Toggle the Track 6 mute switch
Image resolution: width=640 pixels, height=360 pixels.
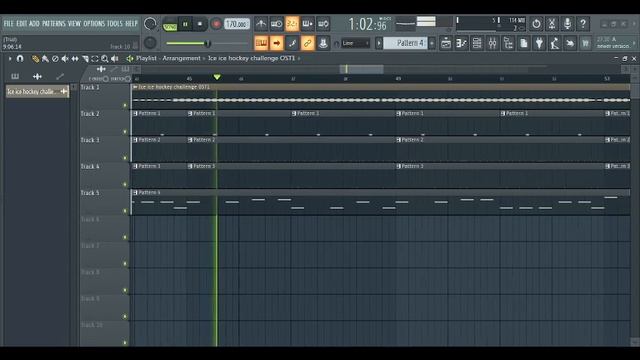pyautogui.click(x=125, y=237)
